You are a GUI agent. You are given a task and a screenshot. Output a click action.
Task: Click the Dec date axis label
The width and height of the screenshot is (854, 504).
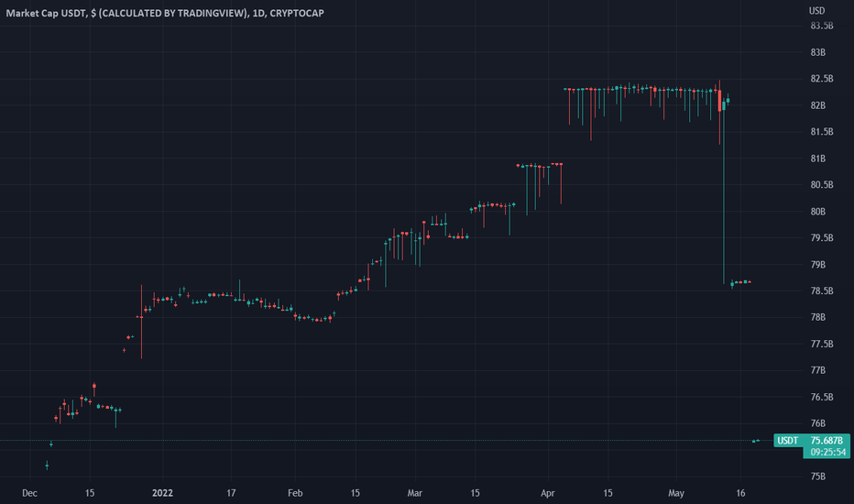click(29, 493)
